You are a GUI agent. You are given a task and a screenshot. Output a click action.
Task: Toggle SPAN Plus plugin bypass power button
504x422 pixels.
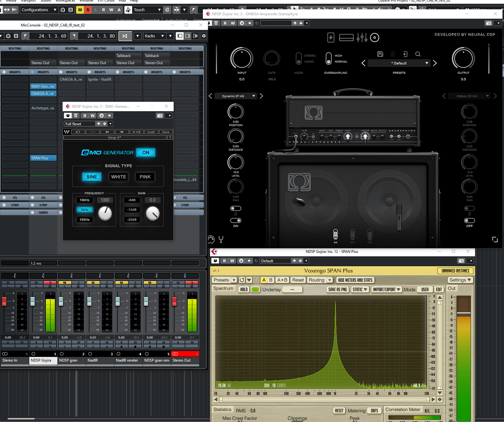point(215,261)
